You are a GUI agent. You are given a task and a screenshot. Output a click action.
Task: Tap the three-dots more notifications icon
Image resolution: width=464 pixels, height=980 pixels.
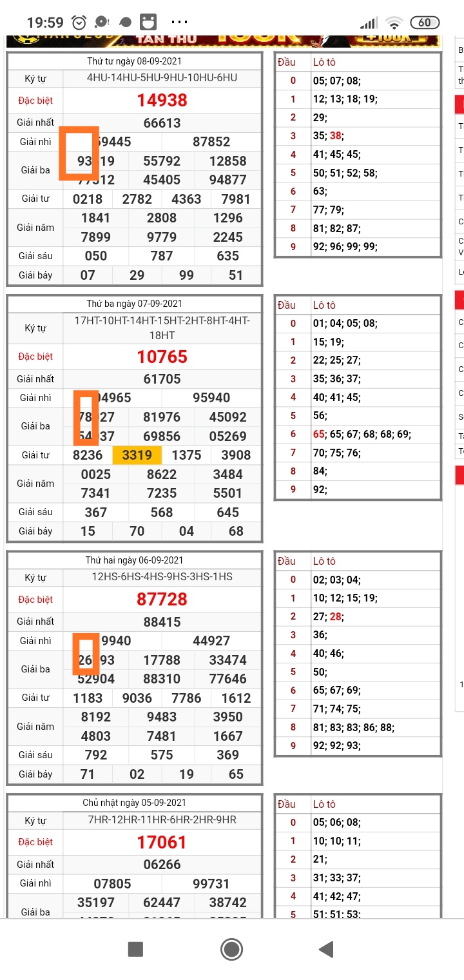[x=180, y=23]
